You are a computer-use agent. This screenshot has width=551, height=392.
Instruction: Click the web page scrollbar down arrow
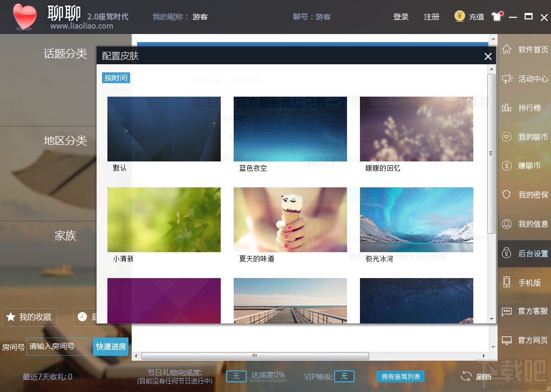tap(493, 347)
